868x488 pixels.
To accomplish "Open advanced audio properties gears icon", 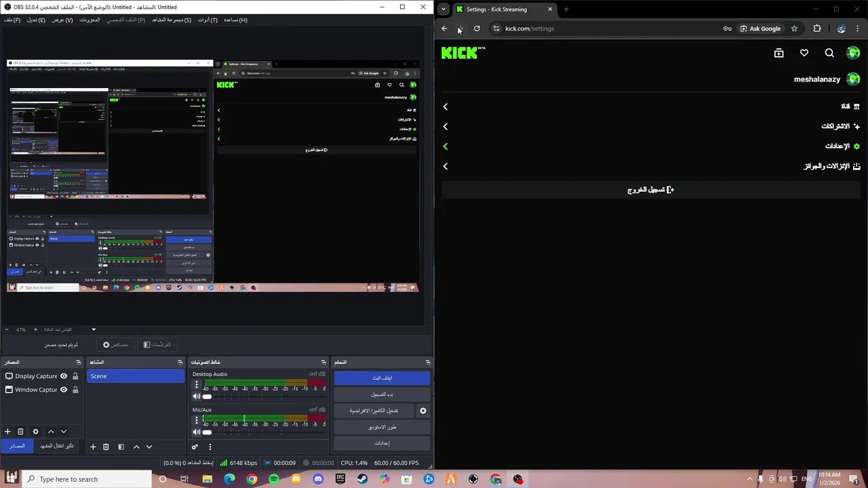I will [195, 447].
